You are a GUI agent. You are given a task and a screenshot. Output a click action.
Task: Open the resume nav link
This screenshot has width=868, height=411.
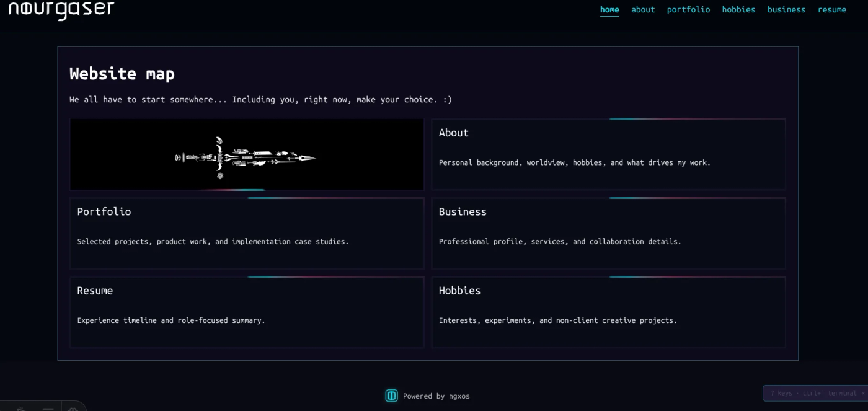click(831, 9)
